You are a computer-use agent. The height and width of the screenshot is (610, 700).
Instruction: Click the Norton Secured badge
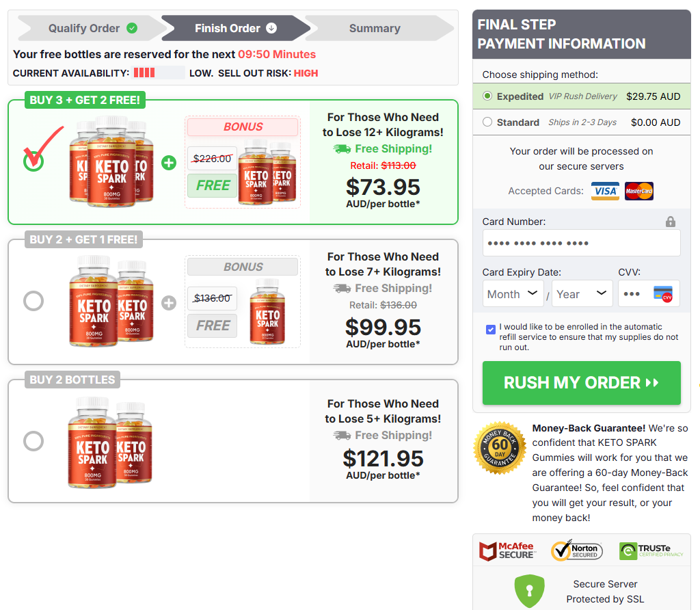[578, 551]
